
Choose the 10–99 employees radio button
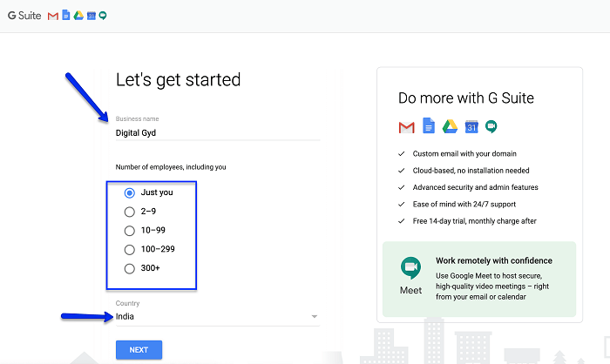[130, 231]
